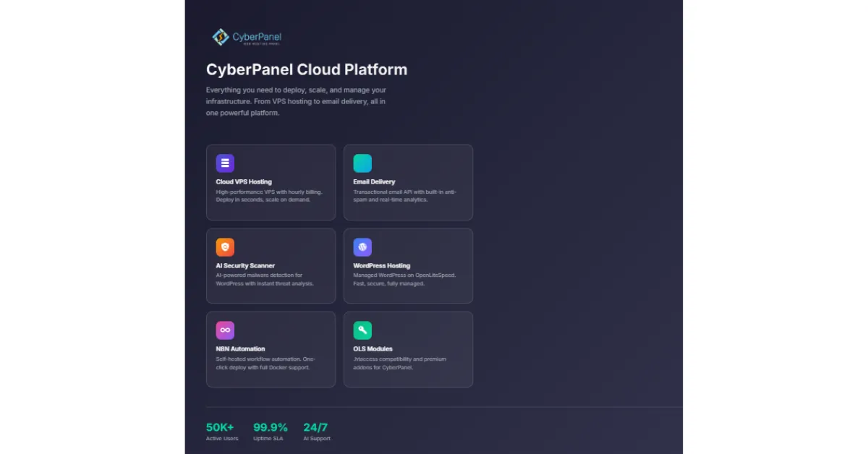The image size is (868, 454).
Task: Click the AI Security Scanner shield icon
Action: (x=225, y=247)
